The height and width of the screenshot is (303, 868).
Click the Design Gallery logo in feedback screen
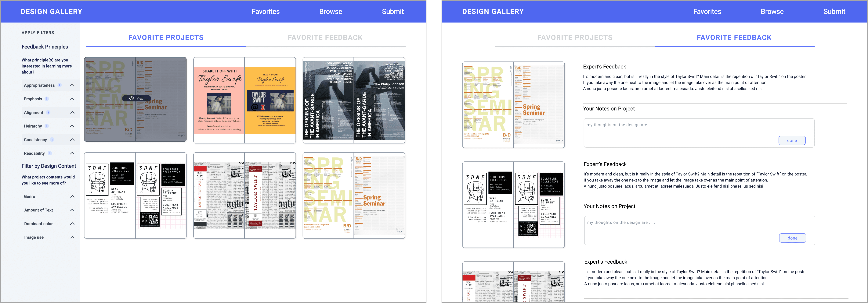[493, 11]
